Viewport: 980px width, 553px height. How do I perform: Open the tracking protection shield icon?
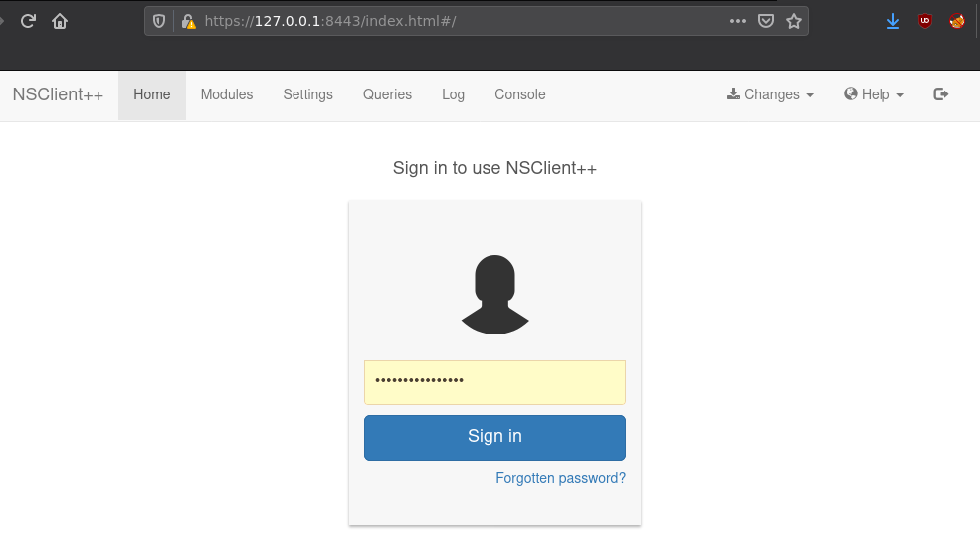[159, 21]
